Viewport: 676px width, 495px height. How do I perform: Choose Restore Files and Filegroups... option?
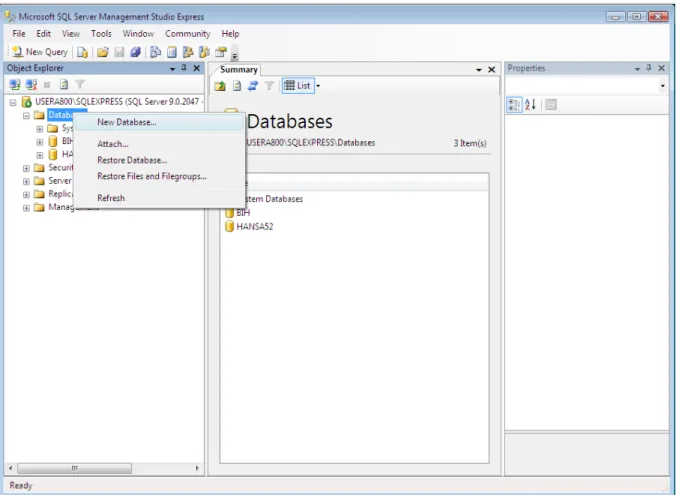(x=160, y=176)
